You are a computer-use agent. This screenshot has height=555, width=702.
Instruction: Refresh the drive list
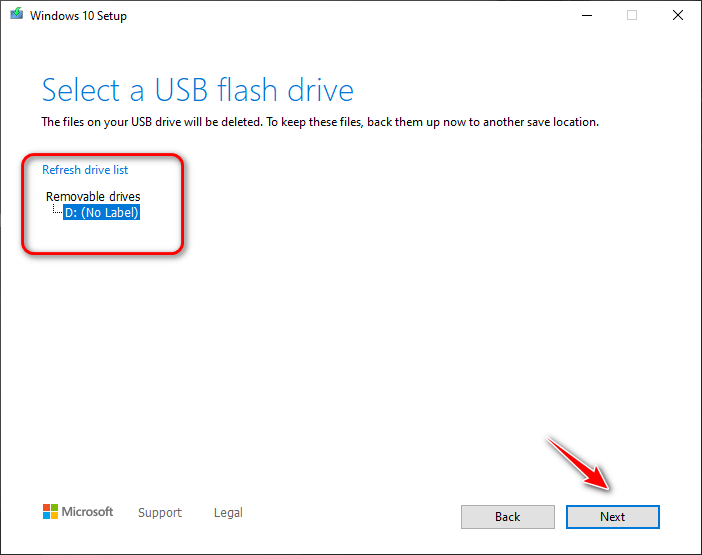85,170
